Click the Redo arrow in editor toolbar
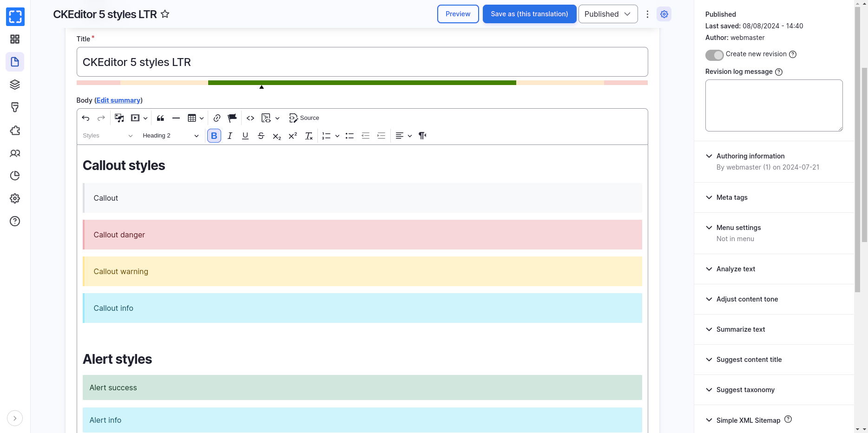 [x=101, y=118]
